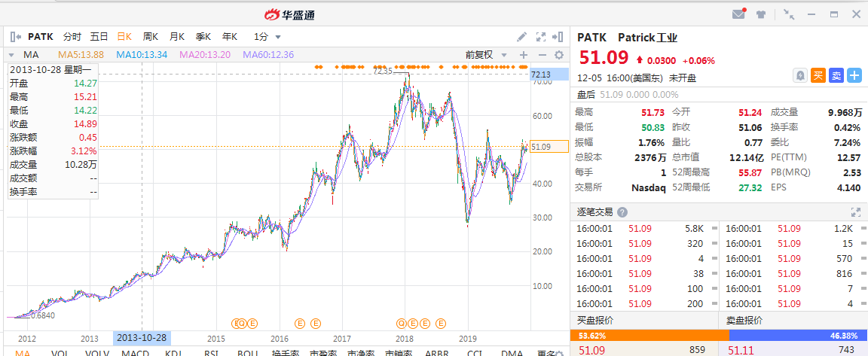The width and height of the screenshot is (868, 356).
Task: Click the 买盘报价 bid header
Action: pos(595,320)
